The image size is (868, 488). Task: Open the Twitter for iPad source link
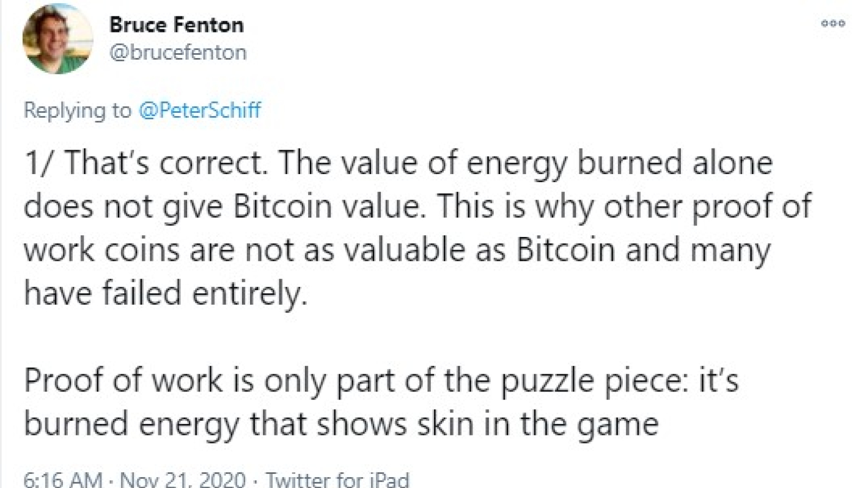337,479
